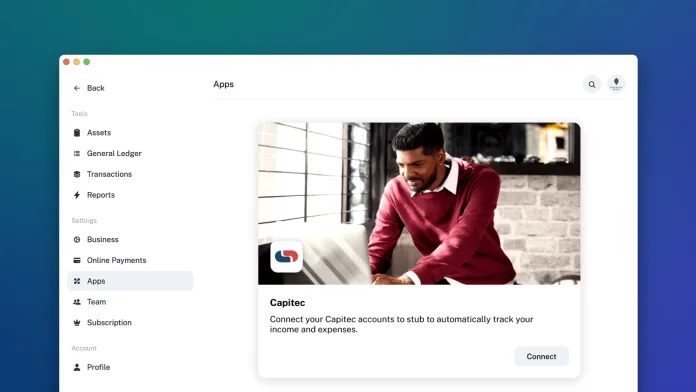696x392 pixels.
Task: Select Reports in the sidebar
Action: coord(130,195)
